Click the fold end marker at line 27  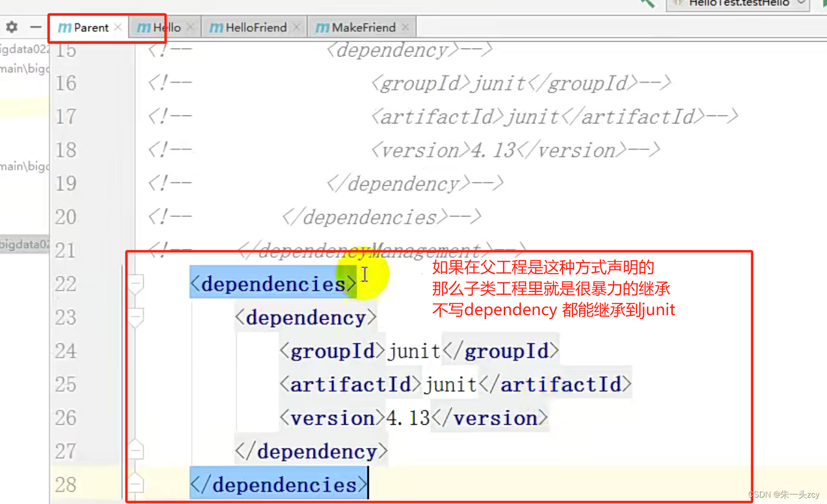pos(135,450)
